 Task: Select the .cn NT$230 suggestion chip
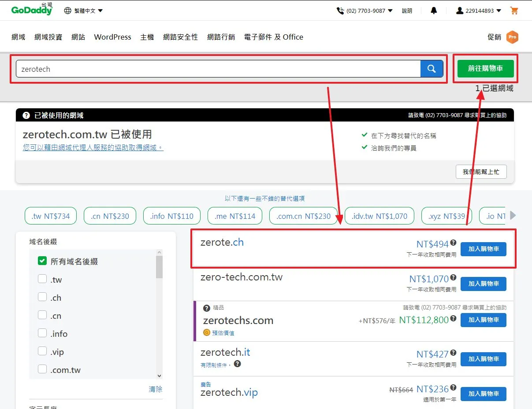(110, 216)
